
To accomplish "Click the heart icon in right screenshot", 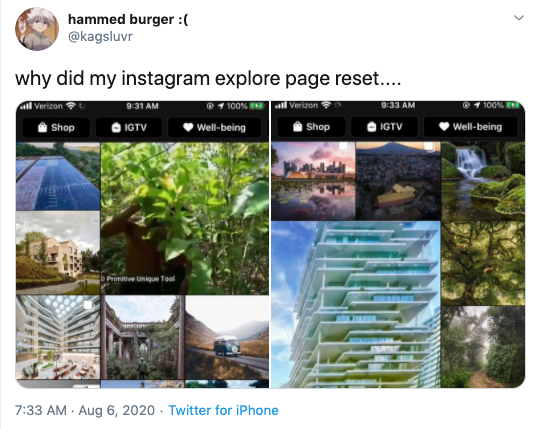I will pos(444,127).
